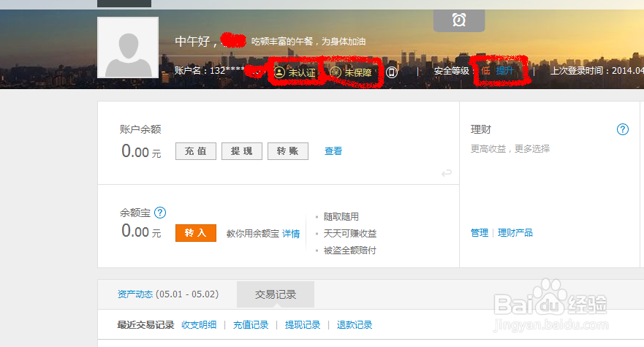
Task: Open the 未保障 protection status
Action: (351, 72)
